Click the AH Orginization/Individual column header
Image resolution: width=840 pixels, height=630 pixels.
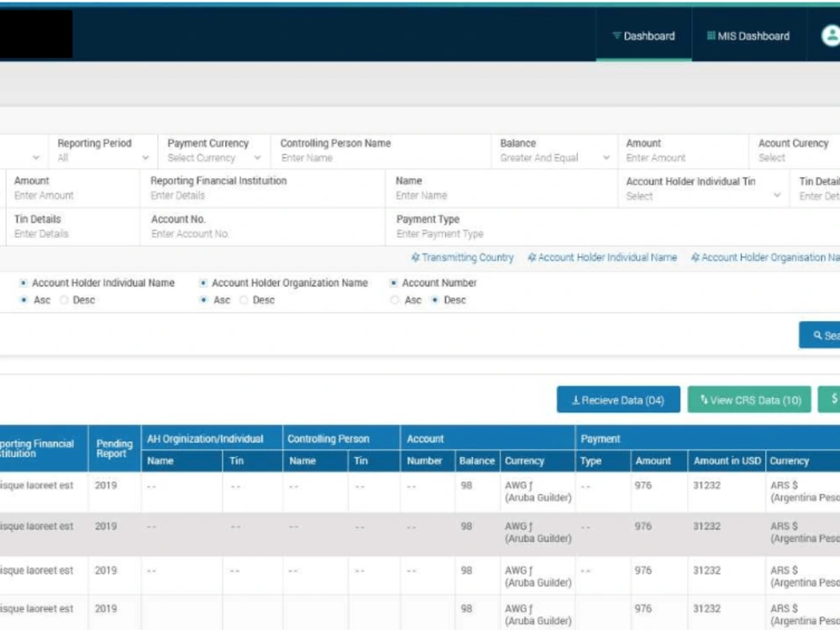point(212,438)
